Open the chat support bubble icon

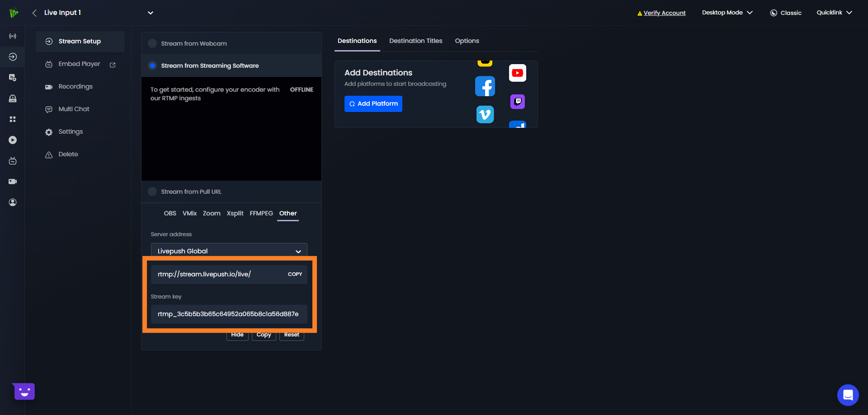coord(848,395)
